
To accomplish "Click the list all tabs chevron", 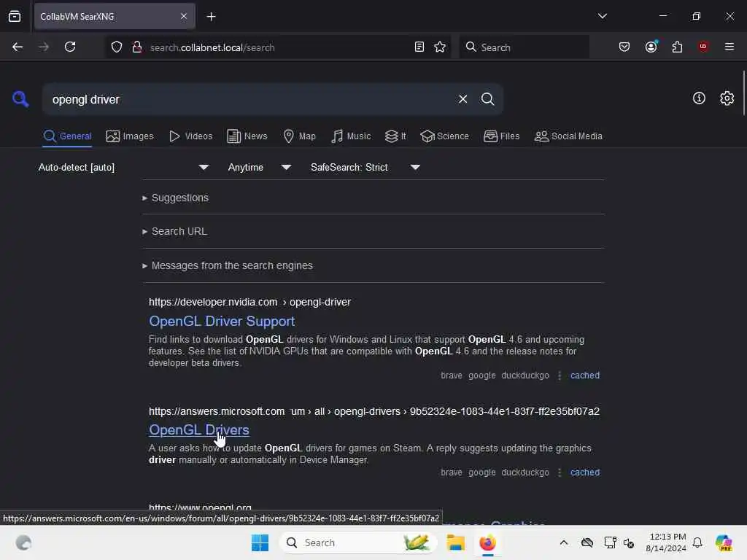I will (602, 16).
